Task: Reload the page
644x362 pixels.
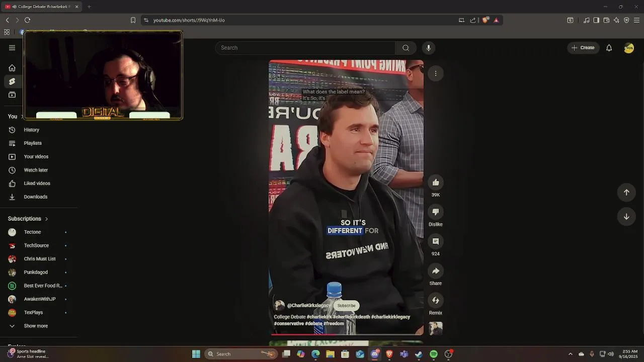Action: point(27,20)
